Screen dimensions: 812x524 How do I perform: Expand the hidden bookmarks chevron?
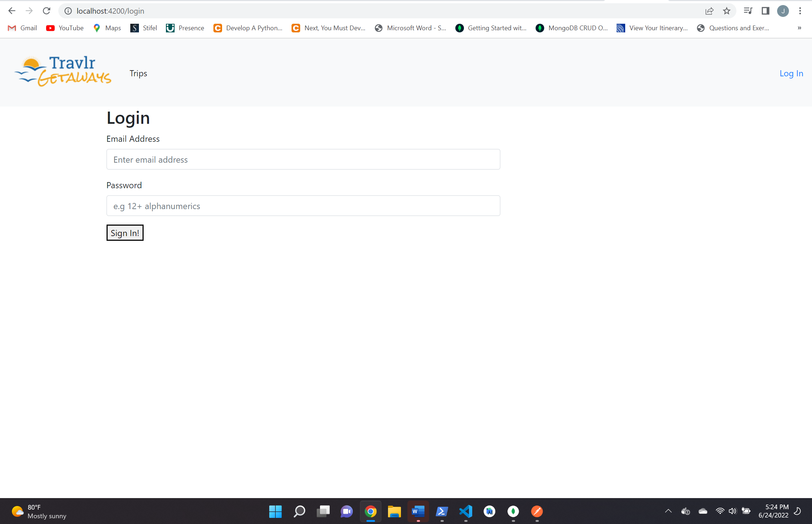click(x=799, y=28)
